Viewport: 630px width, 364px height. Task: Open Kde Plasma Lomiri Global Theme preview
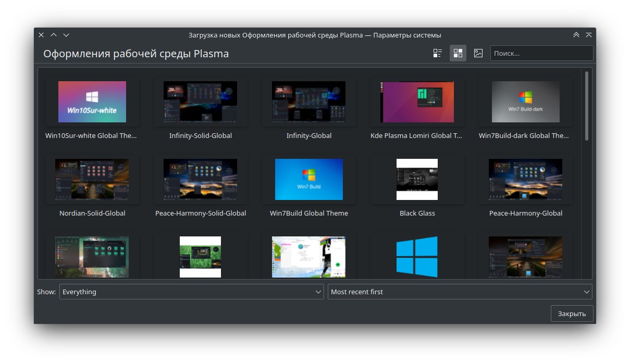(x=417, y=102)
